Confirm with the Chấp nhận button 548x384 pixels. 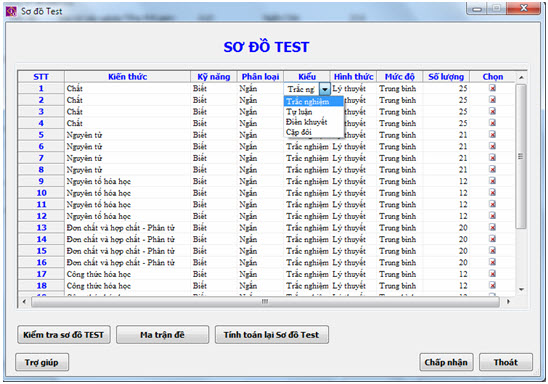point(446,362)
